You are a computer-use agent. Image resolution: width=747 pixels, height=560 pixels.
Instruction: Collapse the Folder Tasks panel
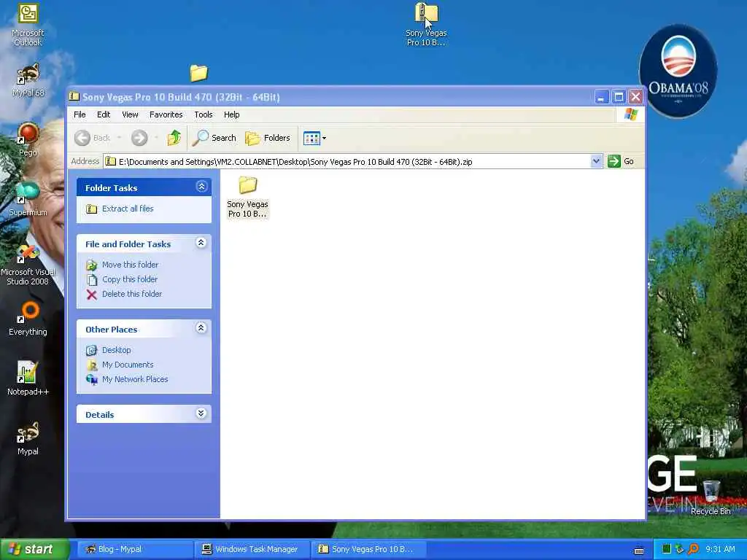pyautogui.click(x=201, y=187)
